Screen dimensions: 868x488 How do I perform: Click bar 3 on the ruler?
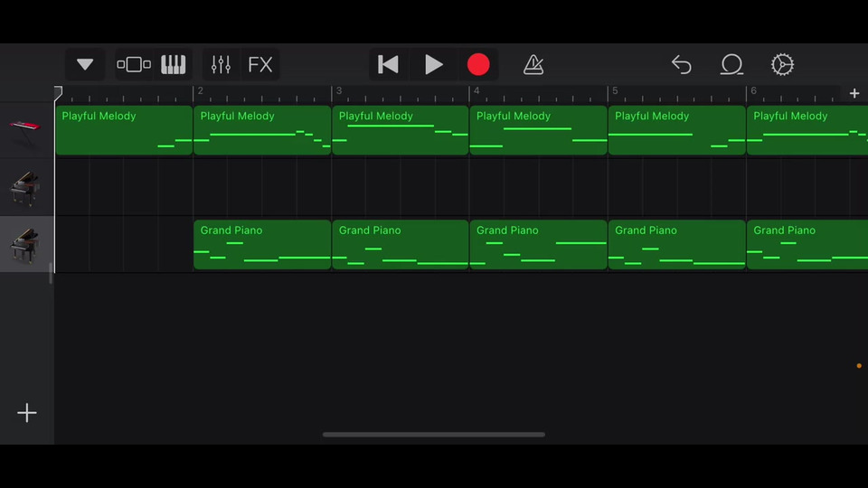click(x=339, y=90)
